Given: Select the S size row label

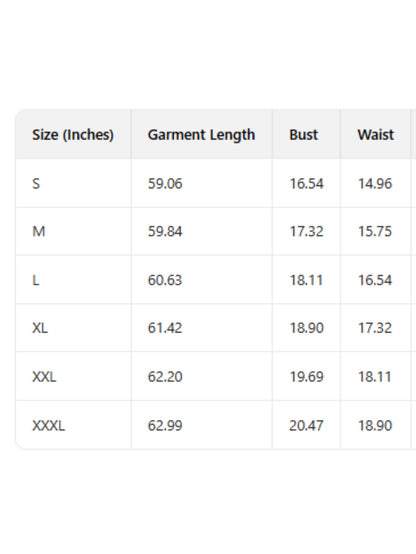Looking at the screenshot, I should point(36,184).
